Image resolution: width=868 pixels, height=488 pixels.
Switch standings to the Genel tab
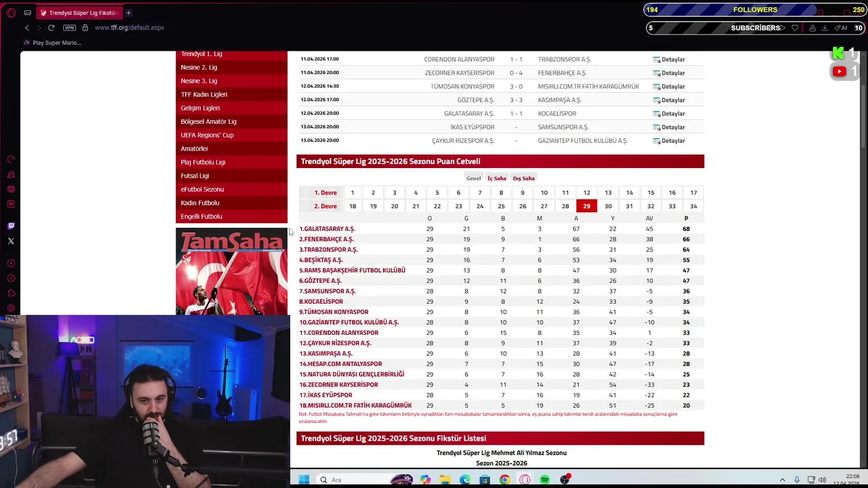[473, 178]
